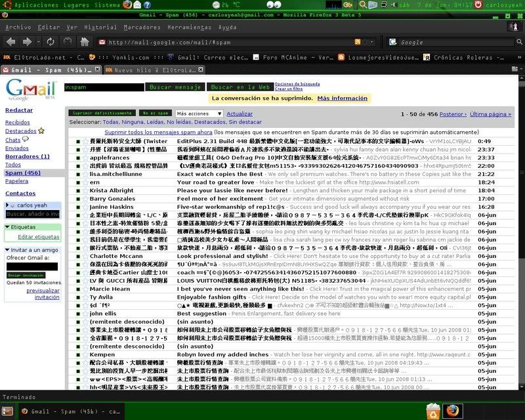Click the Firefox back arrow button
Screen dimensions: 525x420
[10, 42]
